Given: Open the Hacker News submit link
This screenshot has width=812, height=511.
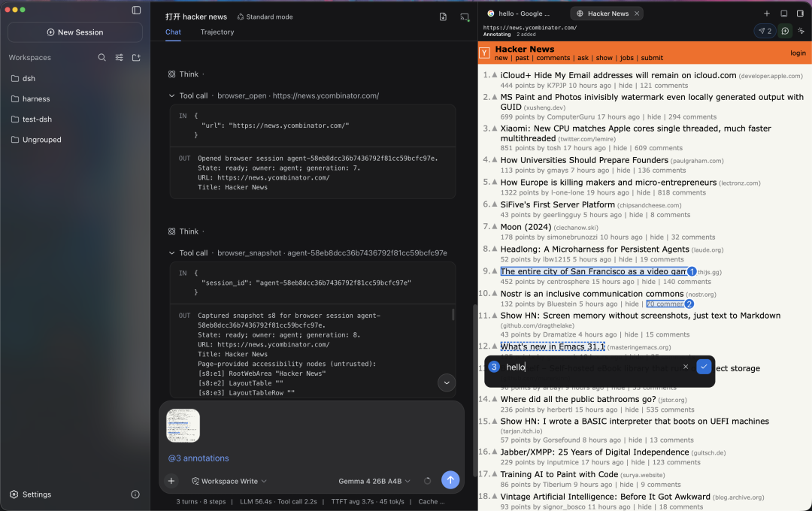Looking at the screenshot, I should pyautogui.click(x=652, y=58).
